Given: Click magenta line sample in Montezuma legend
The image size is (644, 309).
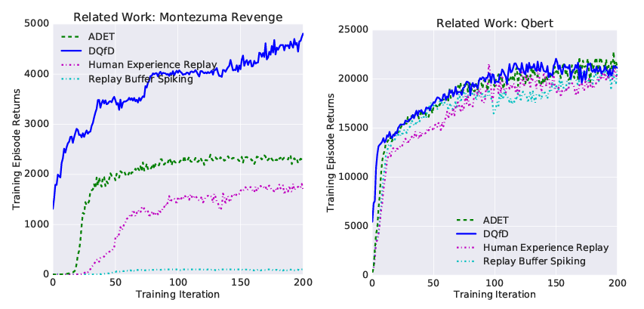Looking at the screenshot, I should tap(70, 64).
